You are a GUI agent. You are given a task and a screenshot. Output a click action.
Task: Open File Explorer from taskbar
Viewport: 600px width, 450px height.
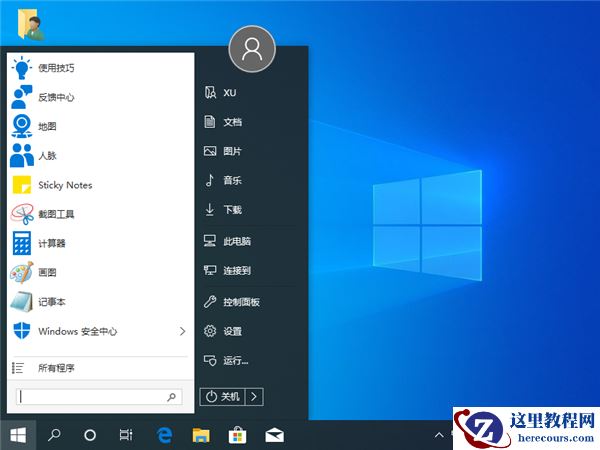pos(201,435)
